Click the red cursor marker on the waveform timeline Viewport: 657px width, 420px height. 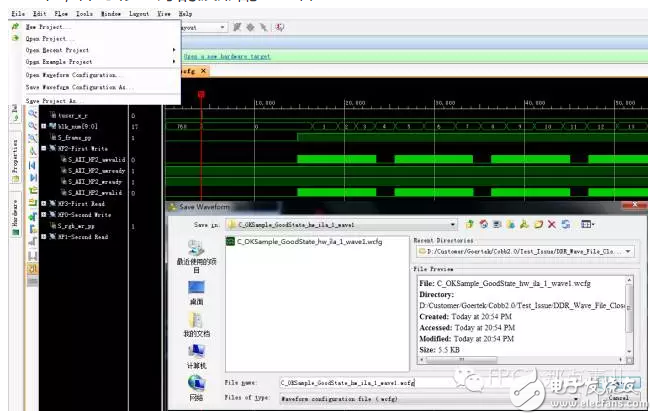[201, 96]
